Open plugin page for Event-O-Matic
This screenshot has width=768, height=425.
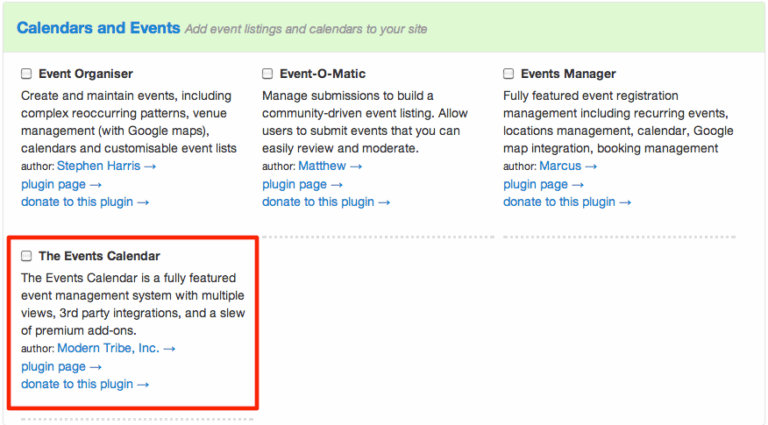click(302, 185)
